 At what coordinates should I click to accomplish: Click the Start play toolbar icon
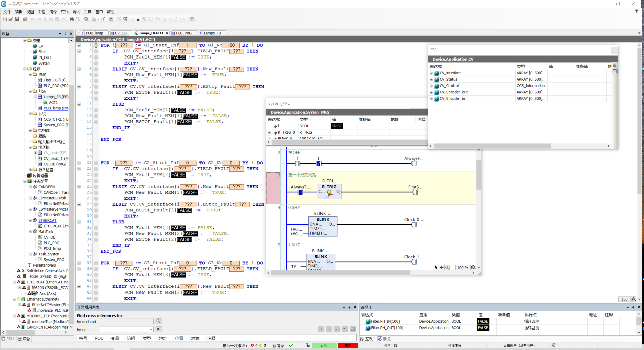pyautogui.click(x=132, y=19)
